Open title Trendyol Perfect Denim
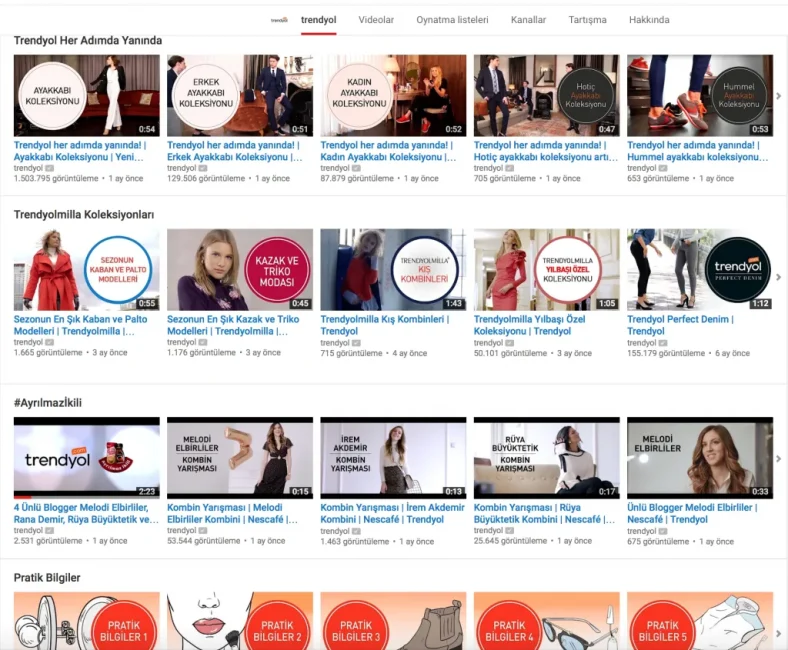788x650 pixels. [x=680, y=325]
